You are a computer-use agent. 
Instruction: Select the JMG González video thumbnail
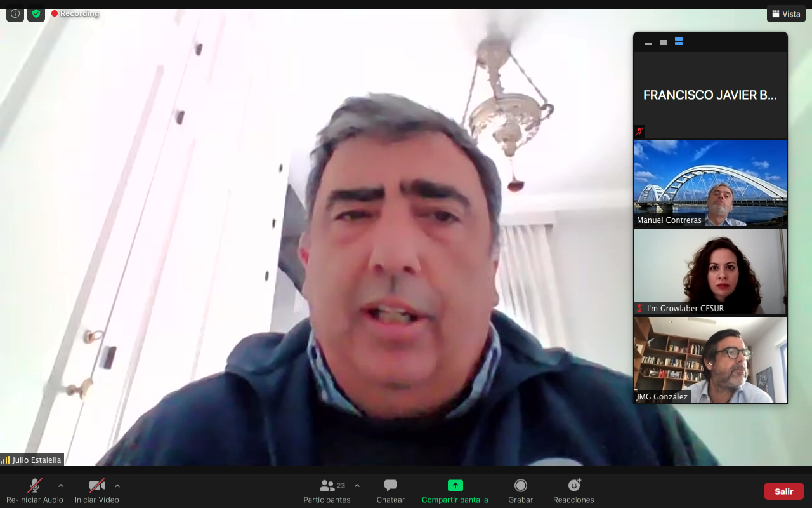pyautogui.click(x=710, y=360)
